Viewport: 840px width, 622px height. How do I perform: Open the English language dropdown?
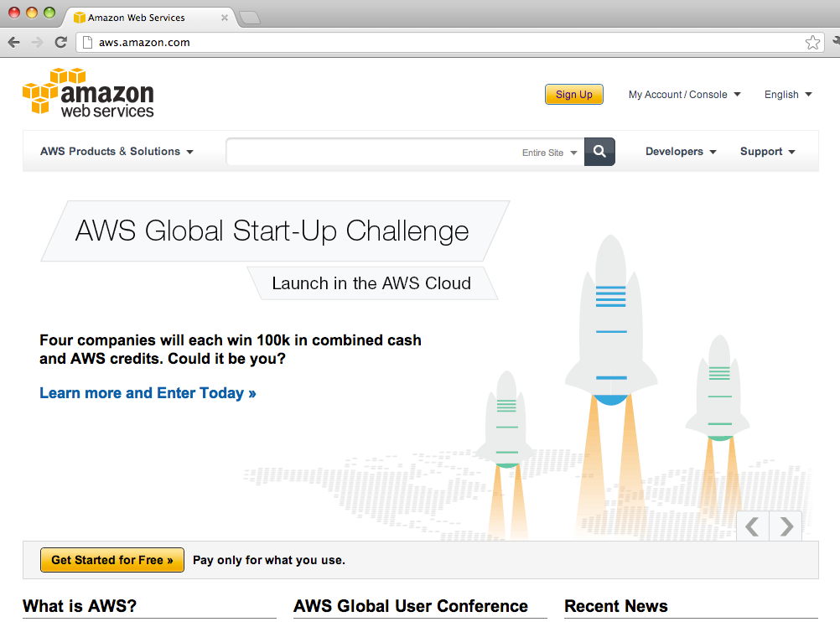[788, 94]
